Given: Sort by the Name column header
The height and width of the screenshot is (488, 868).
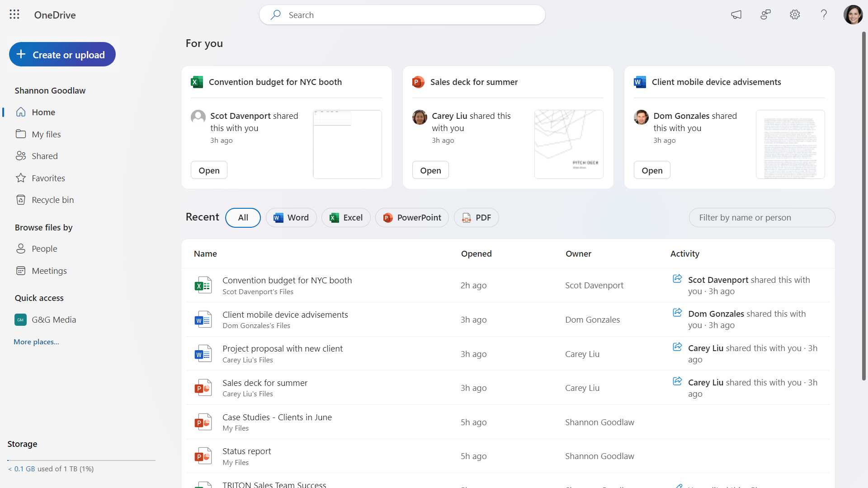Looking at the screenshot, I should pos(205,253).
